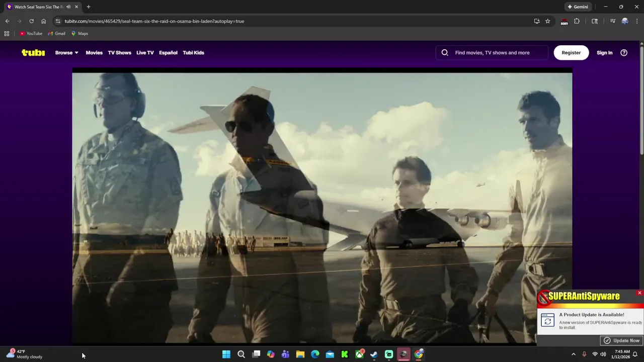Open the Xbox app on taskbar

[x=359, y=354]
